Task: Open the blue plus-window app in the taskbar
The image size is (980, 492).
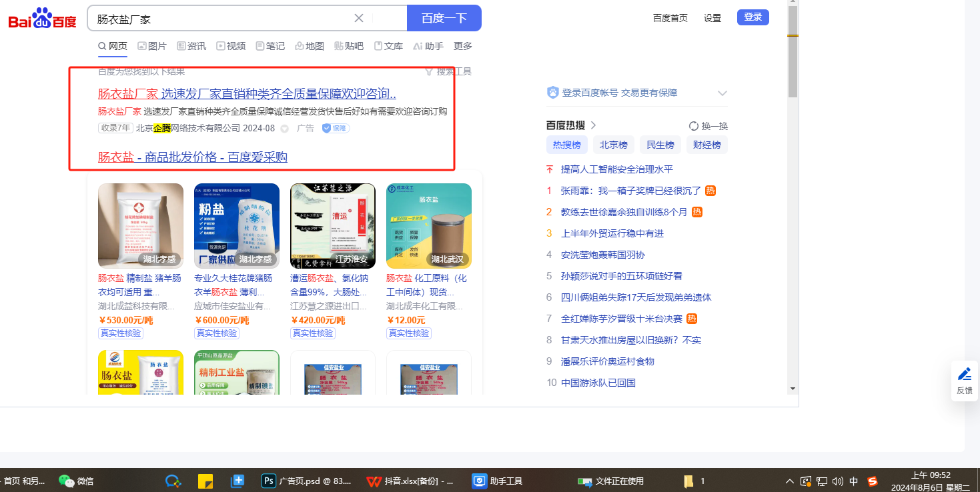Action: pos(237,481)
